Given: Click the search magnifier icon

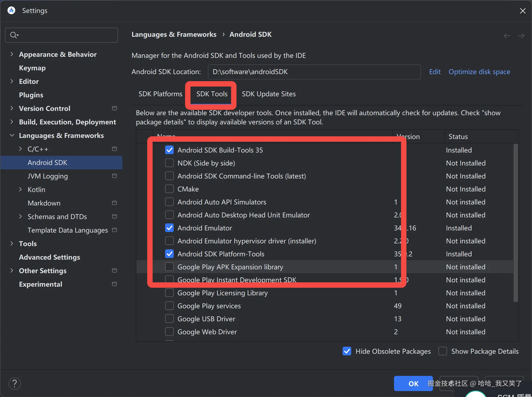Looking at the screenshot, I should [x=14, y=35].
